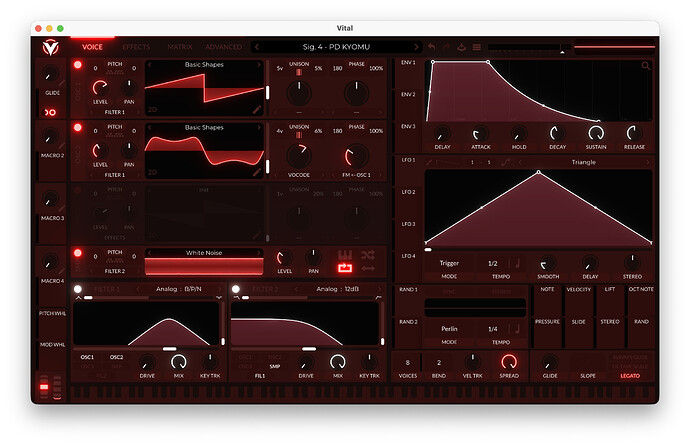Viewport: 690px width, 444px height.
Task: Open the hamburger menu icon
Action: [477, 47]
